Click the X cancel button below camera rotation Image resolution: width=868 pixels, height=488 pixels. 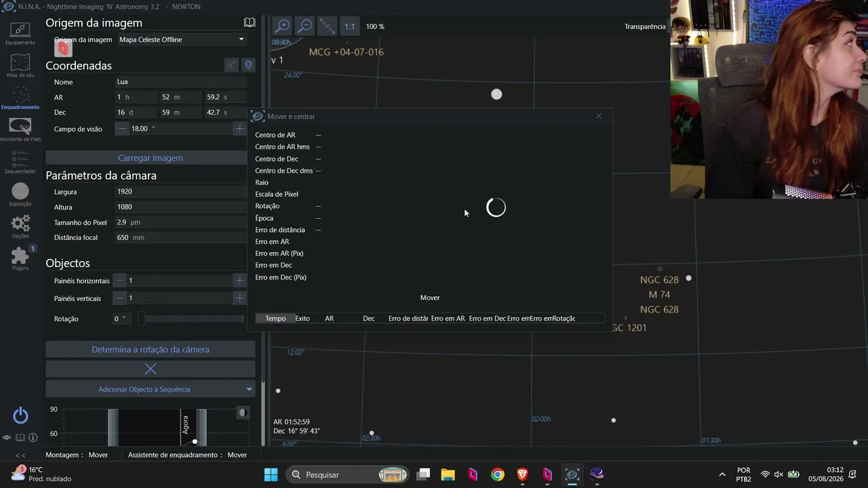pos(151,369)
